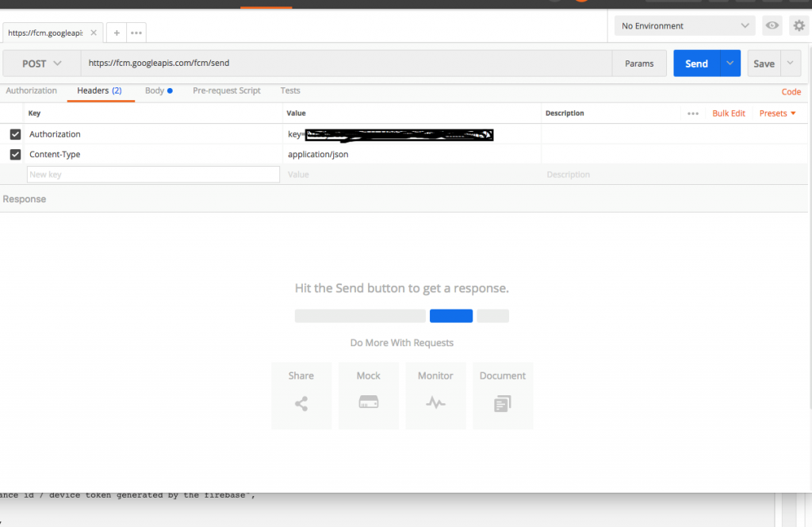
Task: Open the environment quick look eye icon
Action: (772, 25)
